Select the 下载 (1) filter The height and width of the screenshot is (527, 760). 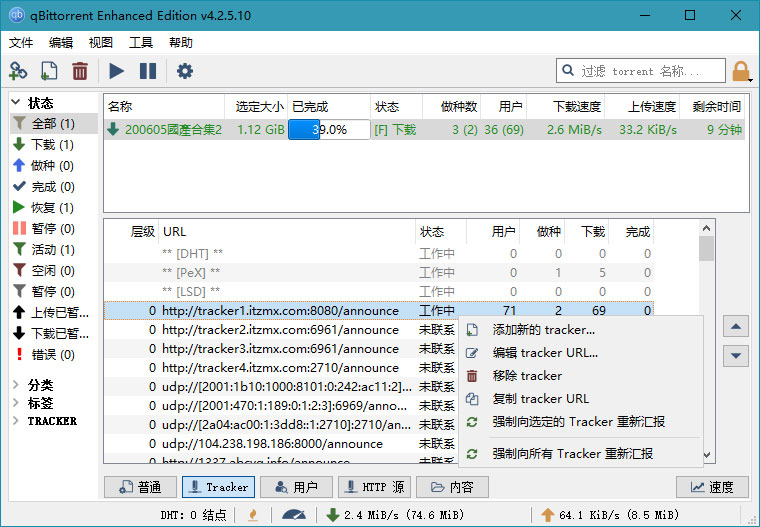coord(54,144)
